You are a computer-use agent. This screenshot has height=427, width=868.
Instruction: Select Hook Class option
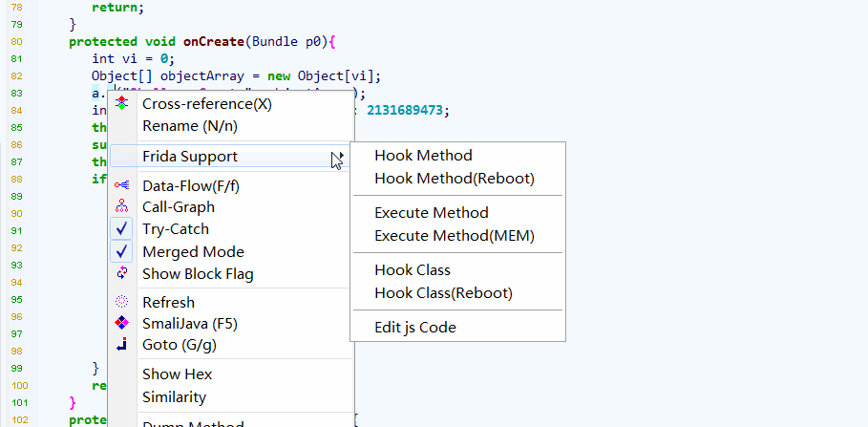412,270
